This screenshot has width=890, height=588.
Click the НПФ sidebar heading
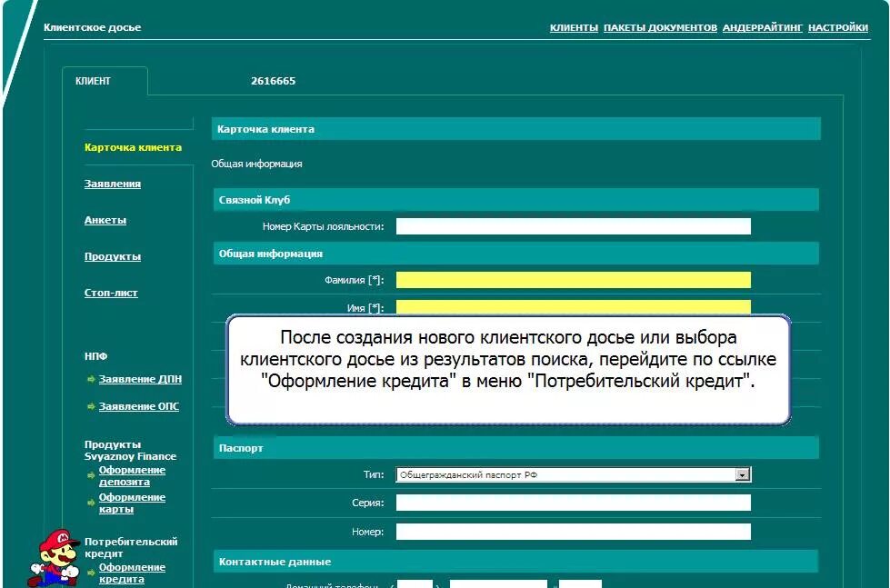pyautogui.click(x=96, y=356)
